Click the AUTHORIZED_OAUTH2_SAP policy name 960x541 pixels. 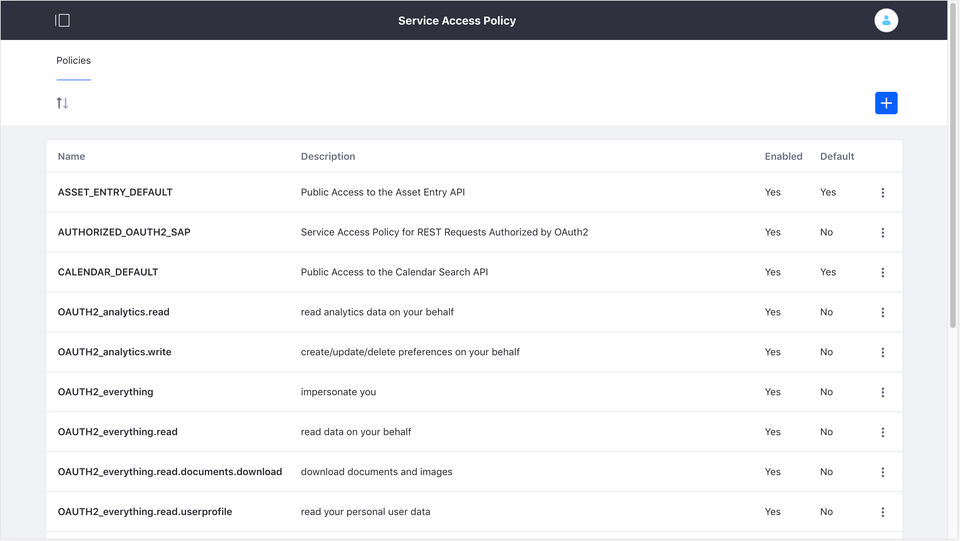(x=124, y=232)
